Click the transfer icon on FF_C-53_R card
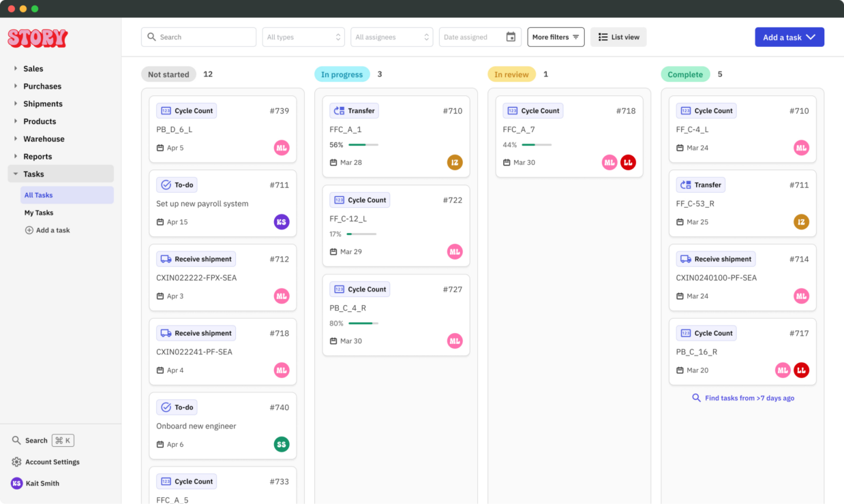This screenshot has width=844, height=504. pos(685,185)
